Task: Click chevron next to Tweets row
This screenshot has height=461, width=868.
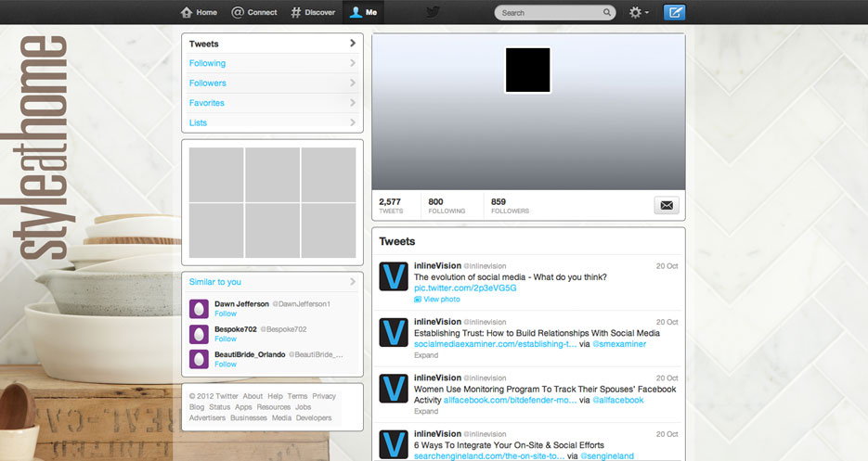Action: [353, 44]
